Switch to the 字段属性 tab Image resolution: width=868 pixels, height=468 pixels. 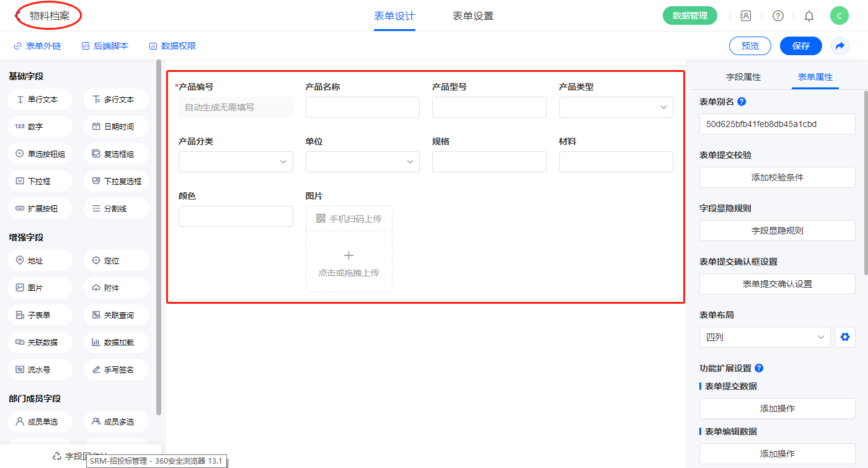point(743,77)
